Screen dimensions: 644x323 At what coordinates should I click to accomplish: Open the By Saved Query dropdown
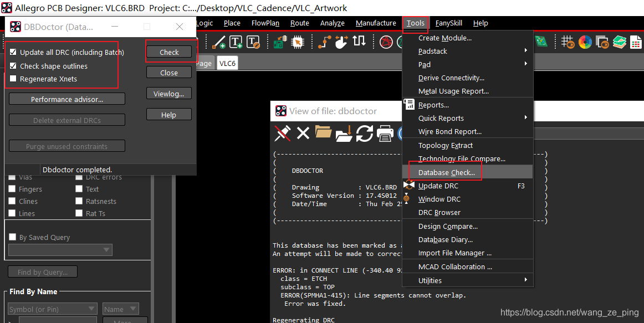pos(60,249)
